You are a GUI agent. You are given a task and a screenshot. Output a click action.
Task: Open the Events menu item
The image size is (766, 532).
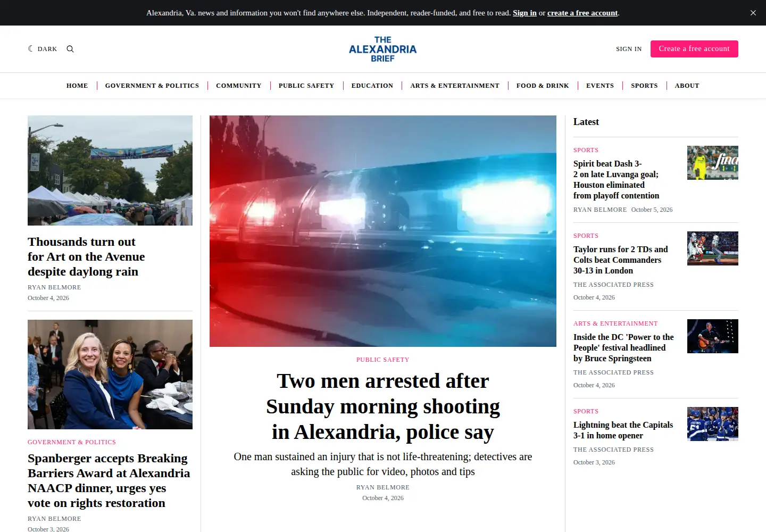pyautogui.click(x=600, y=86)
